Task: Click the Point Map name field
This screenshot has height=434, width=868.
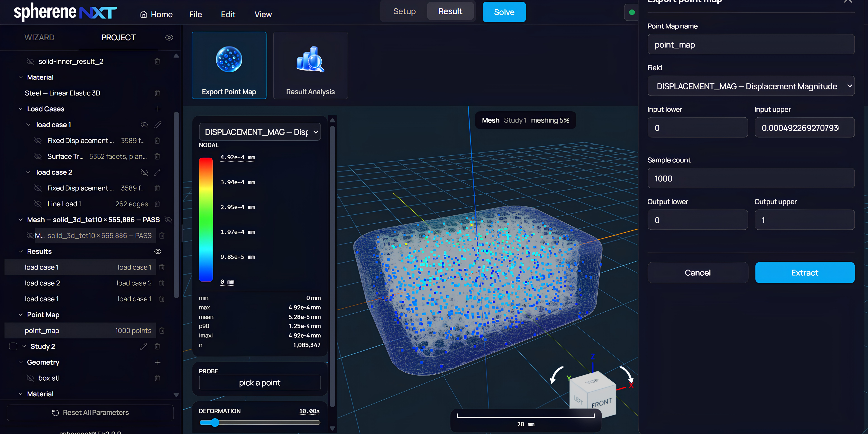Action: [x=751, y=44]
